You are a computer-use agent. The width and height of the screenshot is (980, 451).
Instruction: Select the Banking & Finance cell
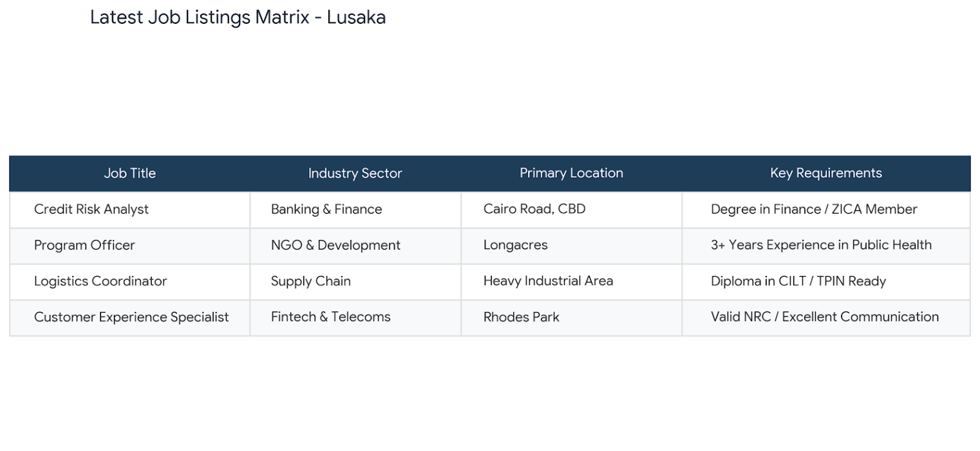(x=355, y=210)
